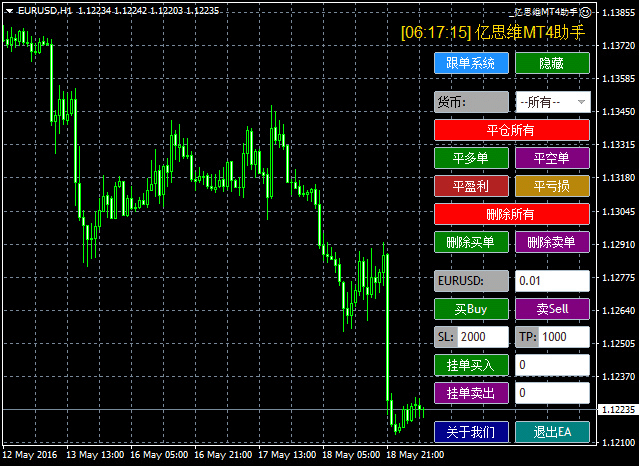
Task: Click the 17 May 13:00 time label
Action: 287,455
